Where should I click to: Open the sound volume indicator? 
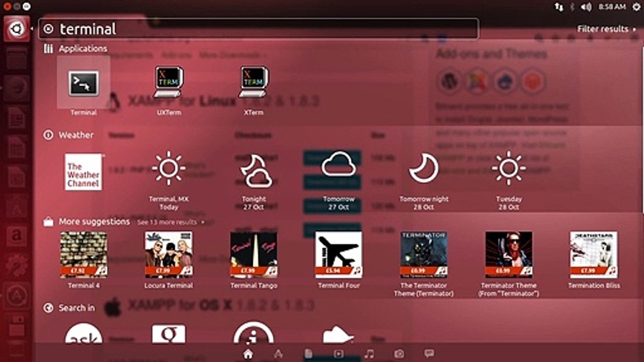[586, 7]
